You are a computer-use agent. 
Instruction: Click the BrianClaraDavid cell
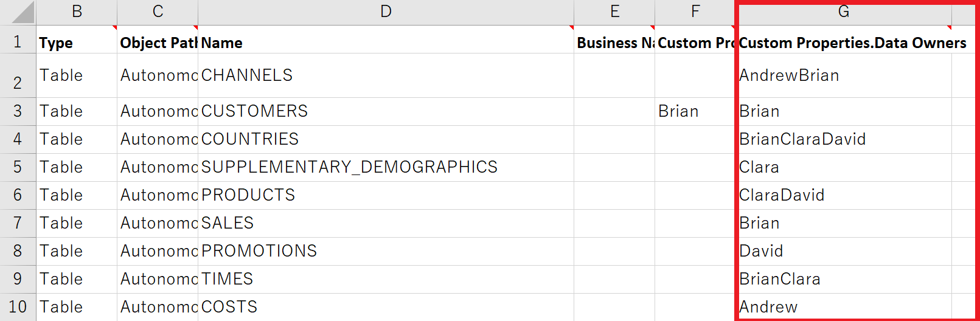click(843, 139)
